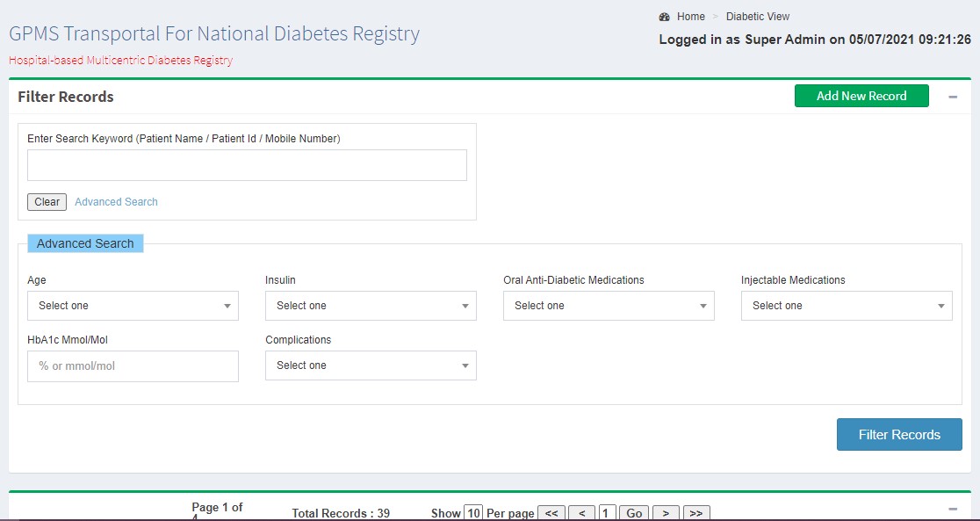This screenshot has height=521, width=980.
Task: Click the blue Filter Records button
Action: [898, 435]
